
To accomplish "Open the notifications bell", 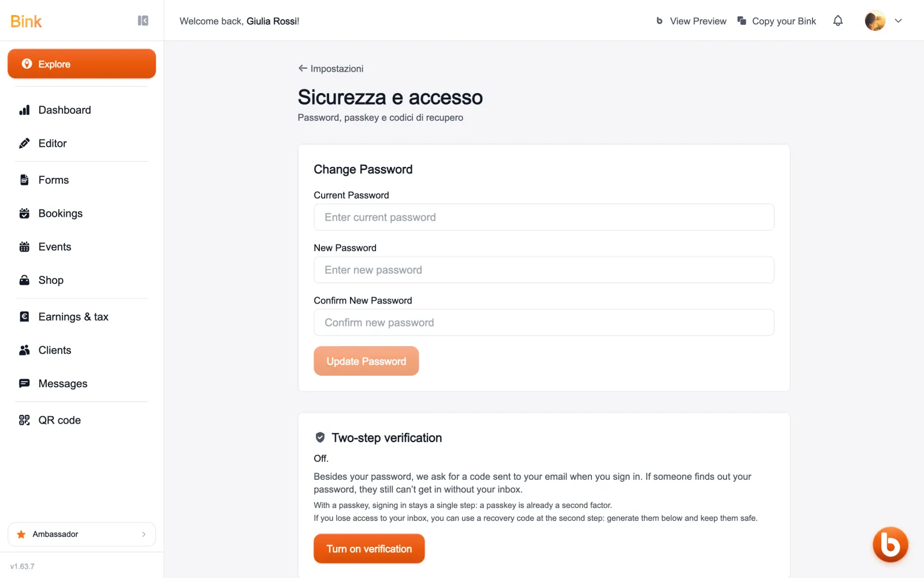I will (838, 21).
